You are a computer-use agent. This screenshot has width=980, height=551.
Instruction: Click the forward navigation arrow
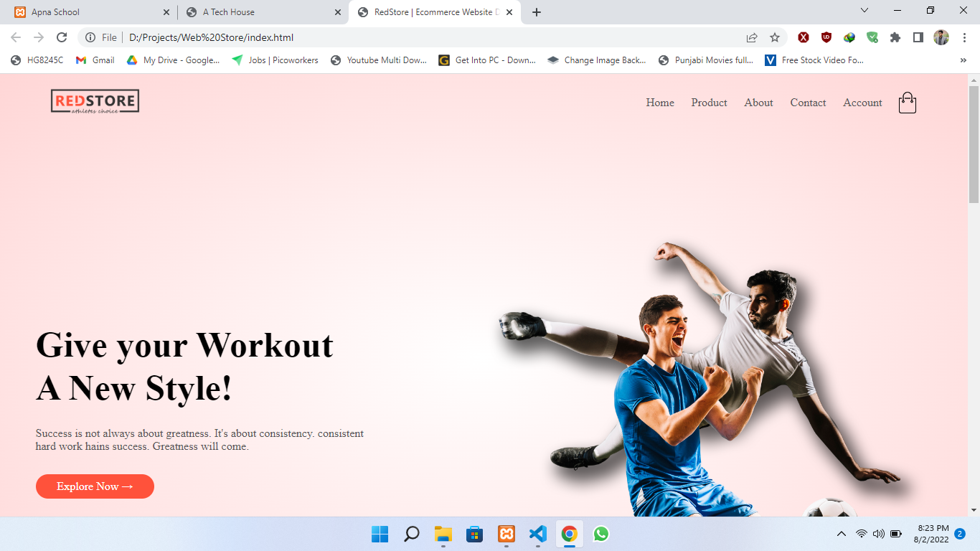[39, 37]
